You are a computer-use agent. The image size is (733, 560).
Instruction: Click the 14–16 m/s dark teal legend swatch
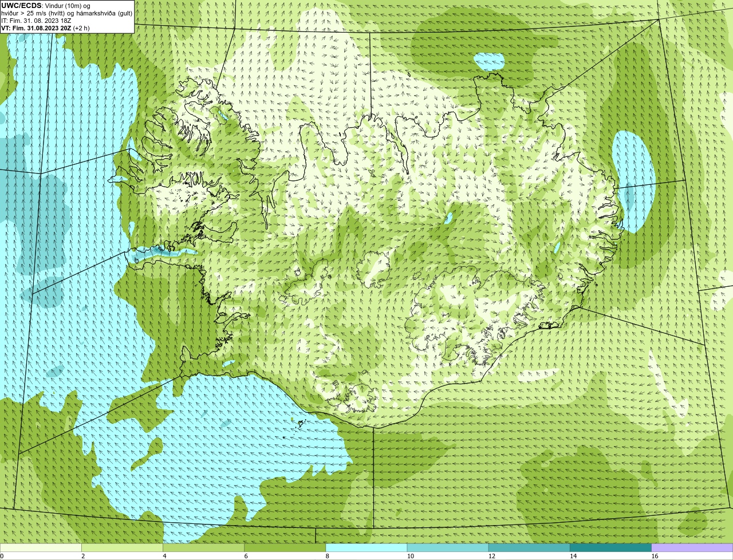(610, 547)
